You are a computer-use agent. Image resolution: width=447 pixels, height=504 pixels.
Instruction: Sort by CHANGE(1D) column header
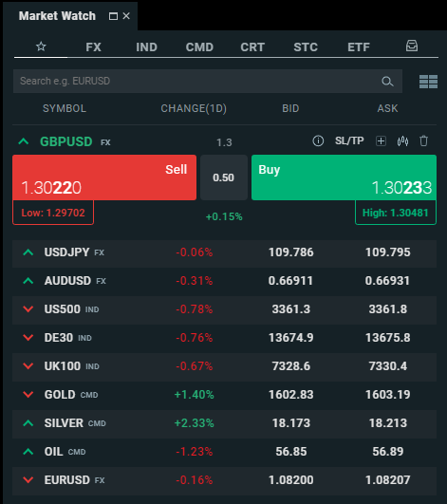(194, 108)
